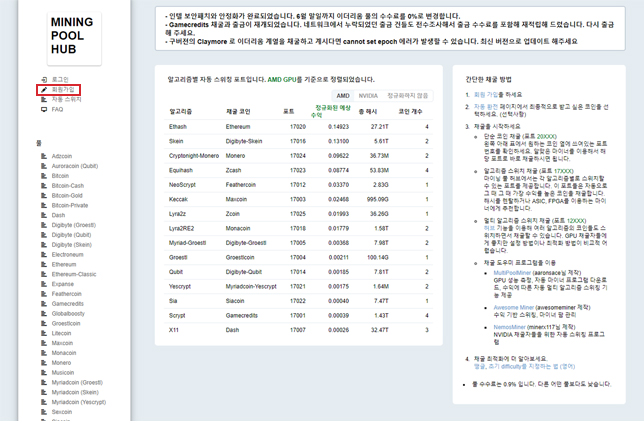644x423 pixels.
Task: Click the pencil icon beside 회원가입
Action: pyautogui.click(x=44, y=90)
